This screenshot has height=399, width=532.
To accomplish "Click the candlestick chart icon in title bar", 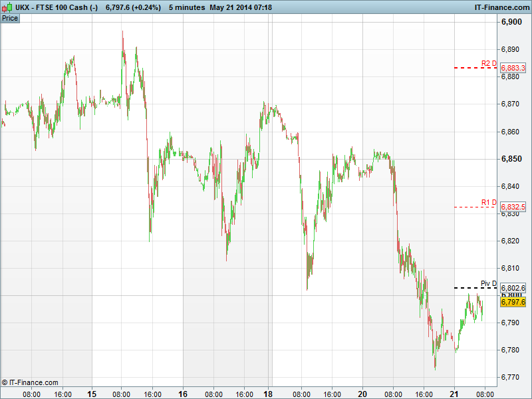I will pos(7,7).
